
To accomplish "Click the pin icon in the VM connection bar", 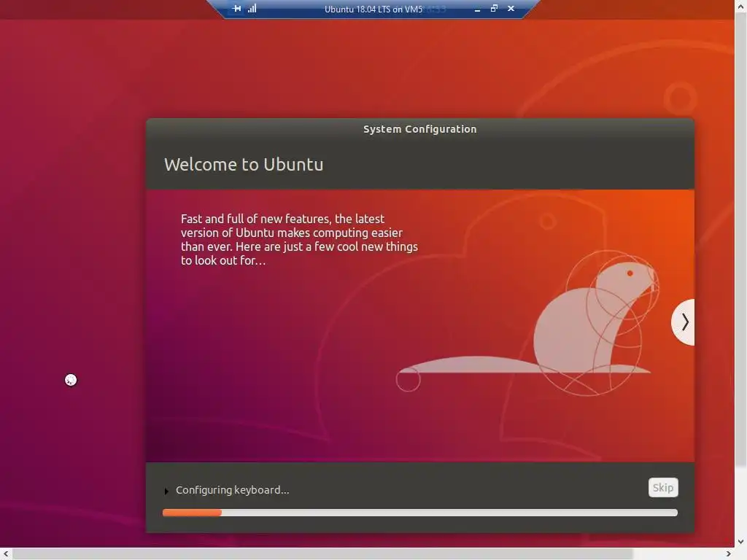I will 237,9.
